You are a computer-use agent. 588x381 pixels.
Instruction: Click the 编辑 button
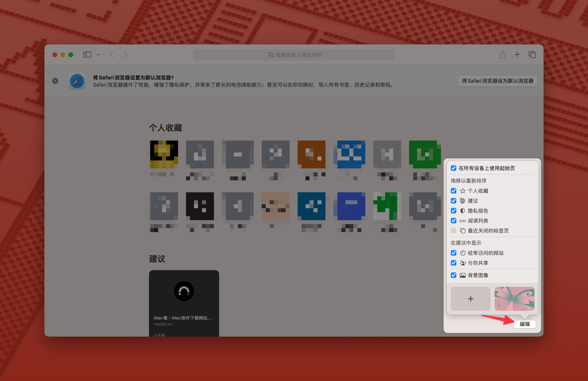pyautogui.click(x=524, y=324)
